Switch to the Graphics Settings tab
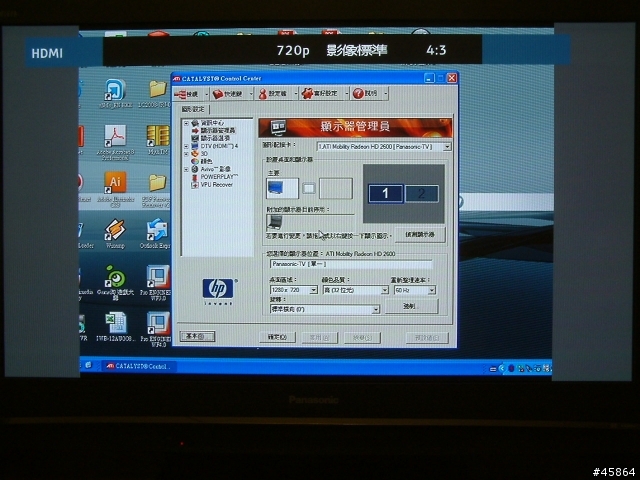The width and height of the screenshot is (640, 480). click(x=193, y=109)
